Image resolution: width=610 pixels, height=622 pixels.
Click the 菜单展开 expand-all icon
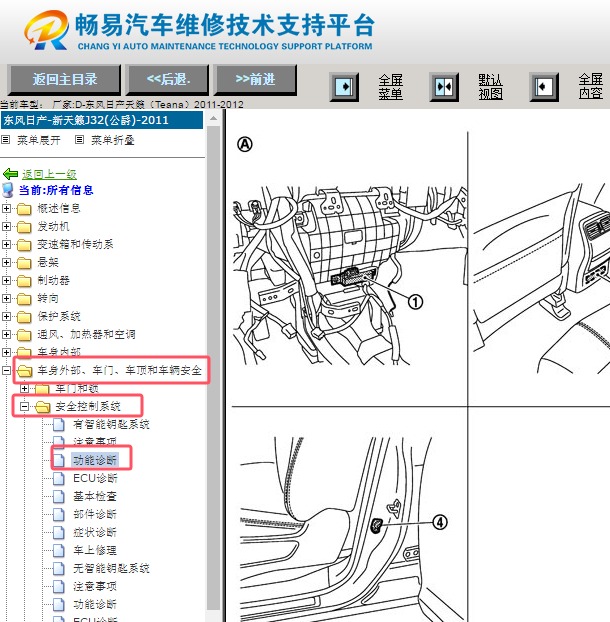(x=6, y=140)
